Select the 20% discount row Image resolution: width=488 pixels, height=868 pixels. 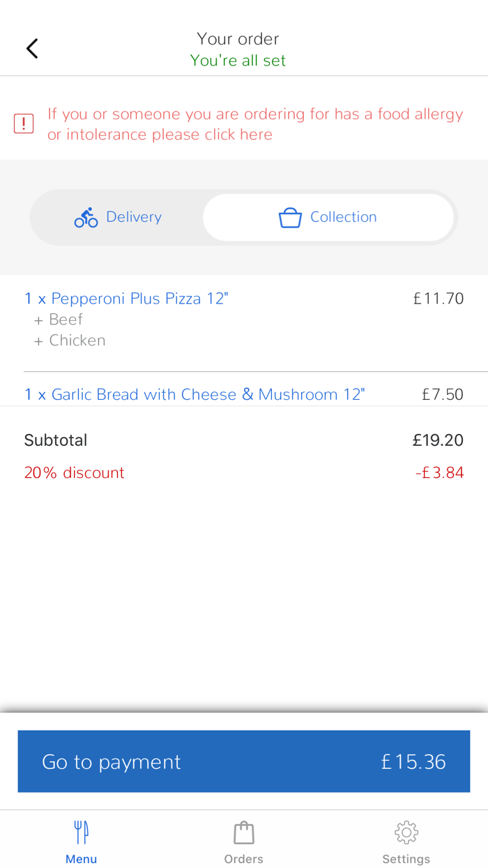[x=74, y=472]
